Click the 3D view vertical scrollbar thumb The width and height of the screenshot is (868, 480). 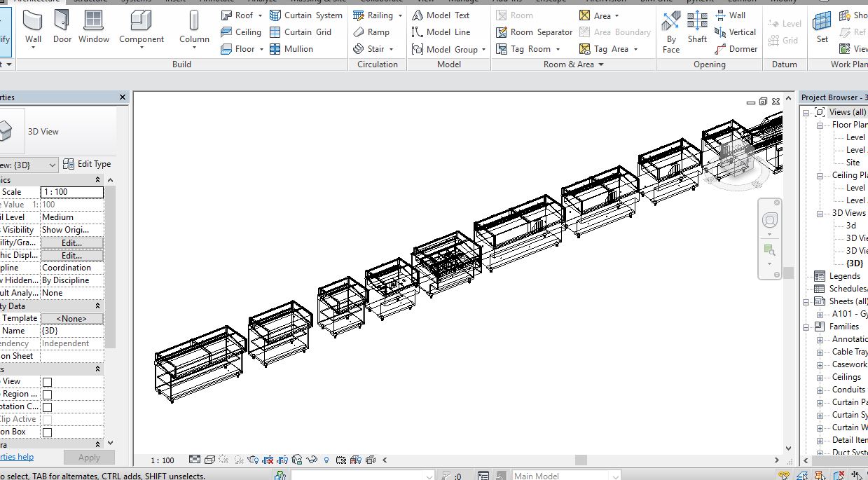[788, 273]
